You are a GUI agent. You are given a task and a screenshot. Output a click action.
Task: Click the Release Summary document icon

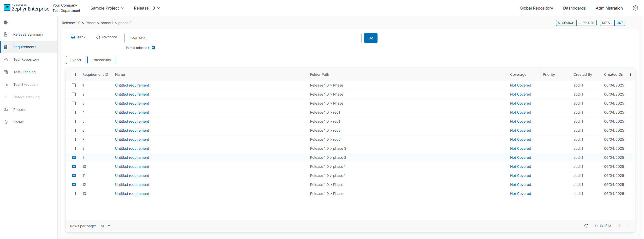(6, 34)
